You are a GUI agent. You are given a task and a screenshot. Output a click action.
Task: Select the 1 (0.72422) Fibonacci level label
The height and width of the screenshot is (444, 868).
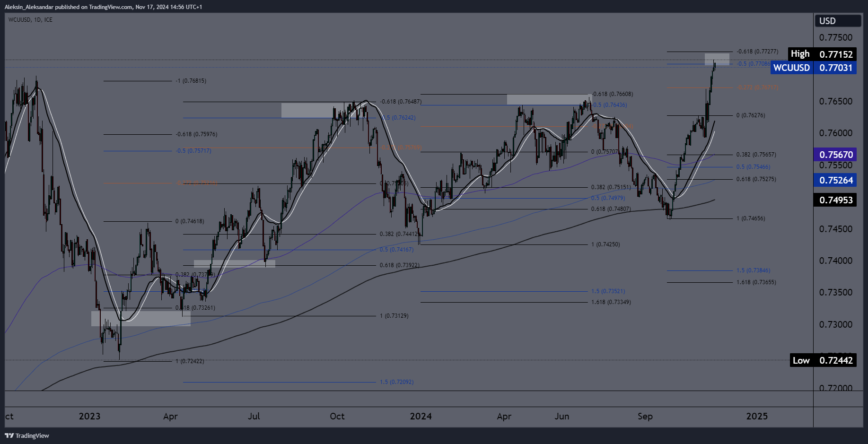tap(190, 361)
